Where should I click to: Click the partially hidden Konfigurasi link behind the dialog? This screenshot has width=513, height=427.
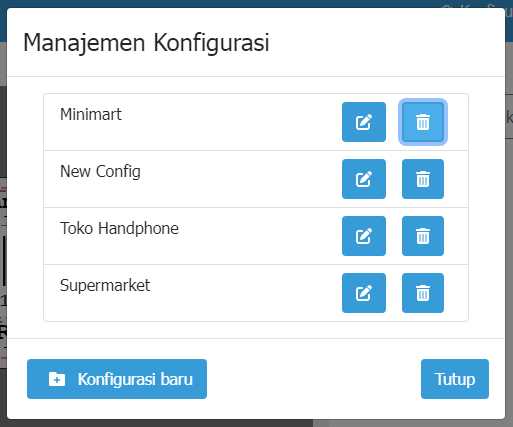pyautogui.click(x=477, y=6)
